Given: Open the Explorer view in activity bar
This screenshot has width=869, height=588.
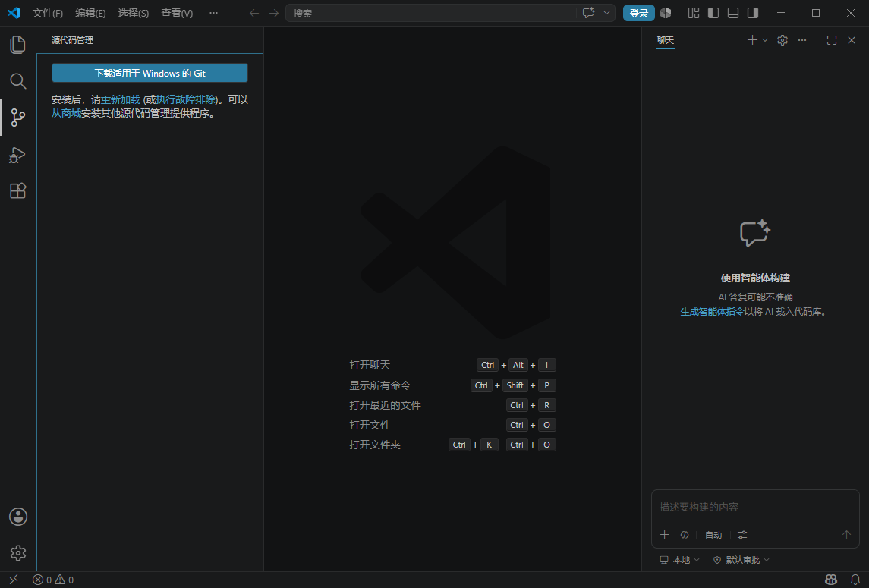Looking at the screenshot, I should [17, 44].
